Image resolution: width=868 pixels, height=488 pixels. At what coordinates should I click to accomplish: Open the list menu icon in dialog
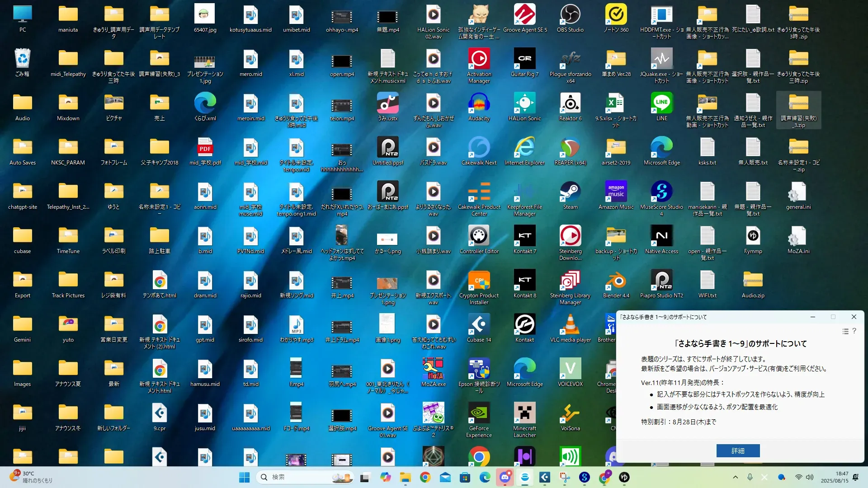(845, 331)
